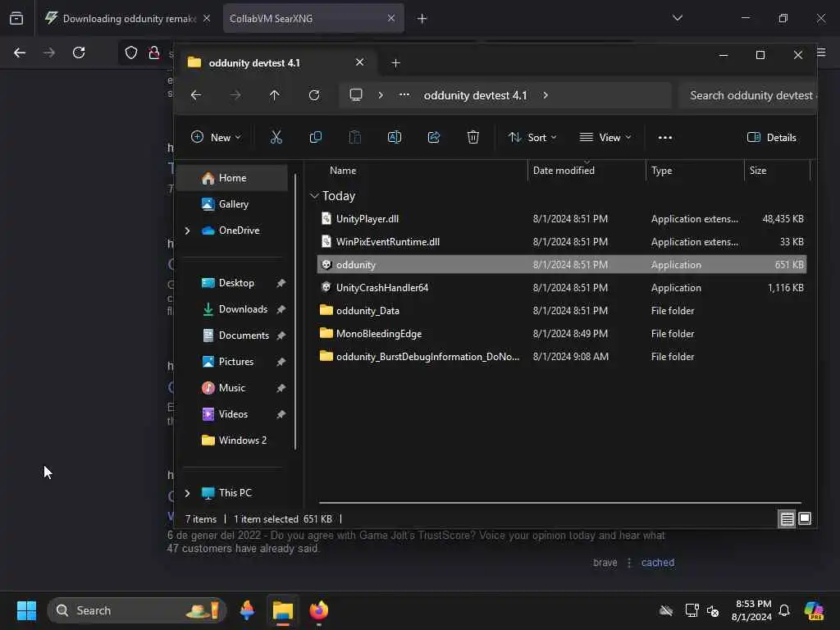Open Windows Start menu

(x=26, y=610)
